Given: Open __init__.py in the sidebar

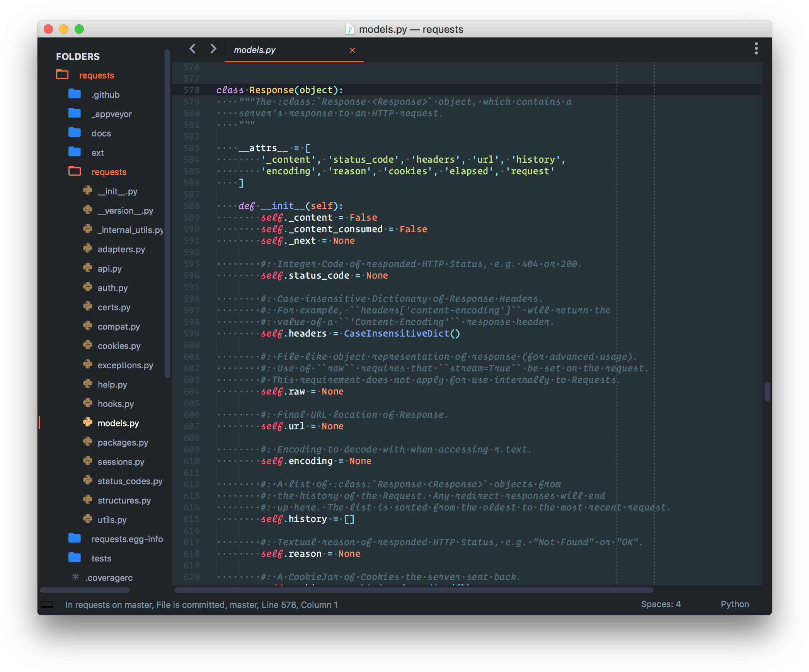Looking at the screenshot, I should click(118, 191).
